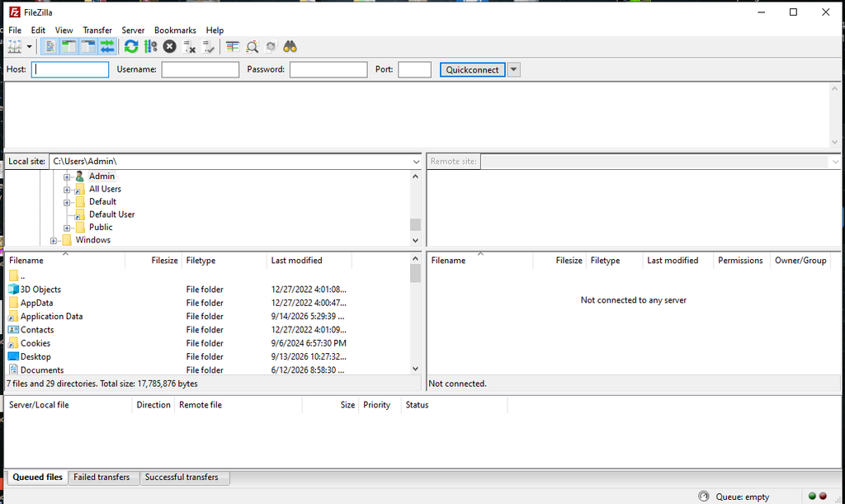Open the Help menu

215,31
